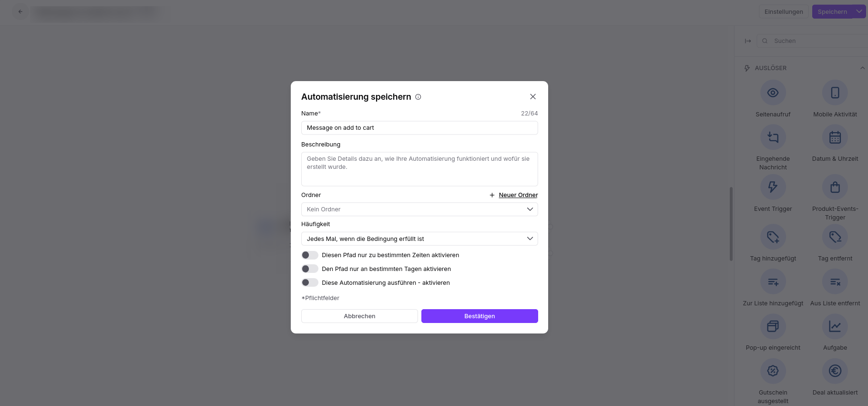Enable path only at specific times toggle

tap(310, 255)
